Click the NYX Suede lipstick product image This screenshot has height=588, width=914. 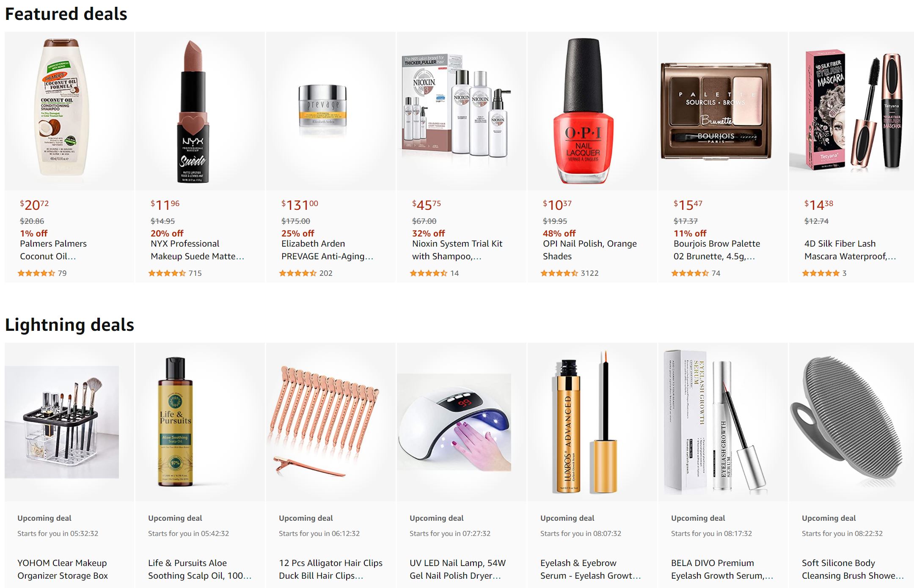coord(193,112)
